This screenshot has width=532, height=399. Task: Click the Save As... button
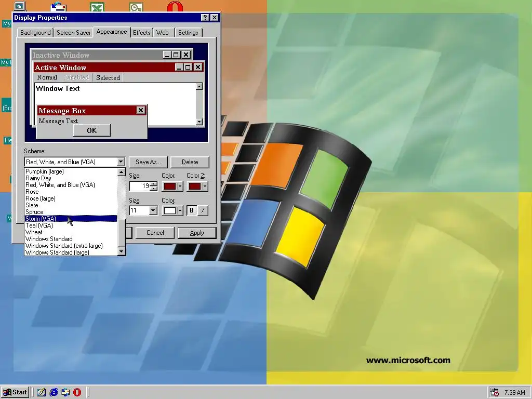point(148,162)
